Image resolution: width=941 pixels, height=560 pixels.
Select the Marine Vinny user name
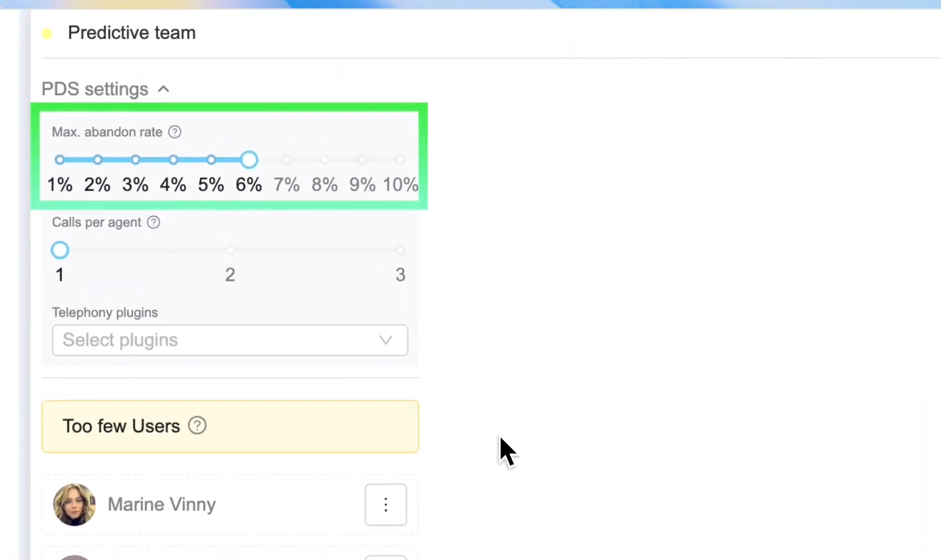click(x=162, y=505)
